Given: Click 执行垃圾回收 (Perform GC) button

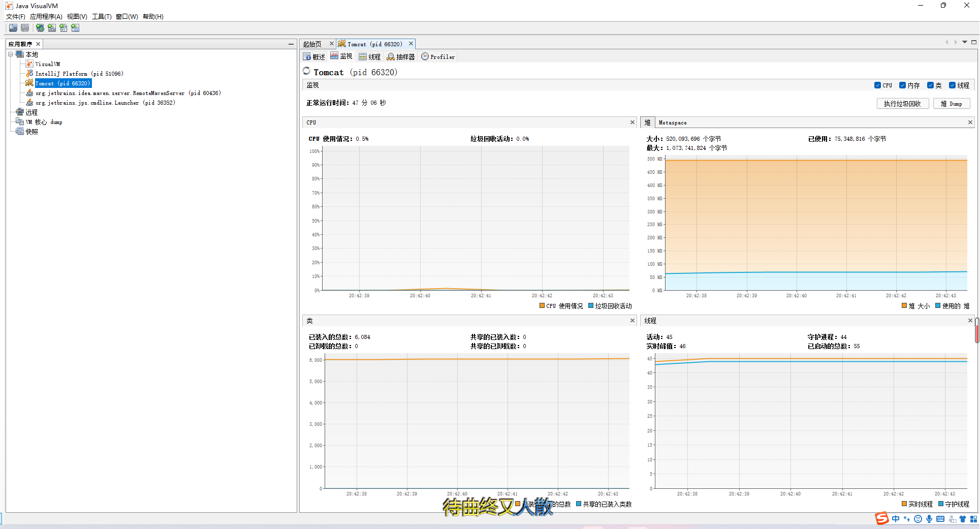Looking at the screenshot, I should pyautogui.click(x=903, y=104).
